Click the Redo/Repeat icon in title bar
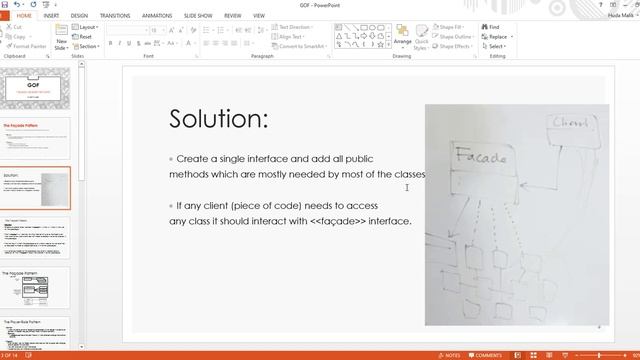 pos(33,4)
